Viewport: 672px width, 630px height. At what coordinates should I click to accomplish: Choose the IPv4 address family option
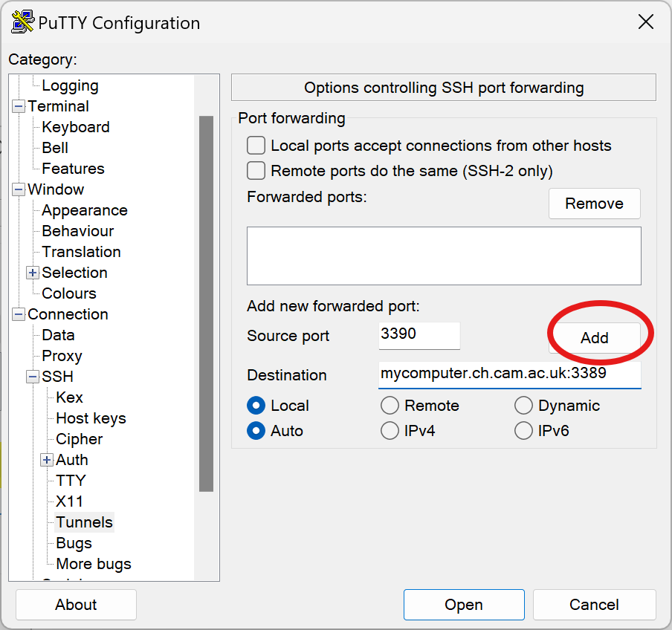coord(390,431)
